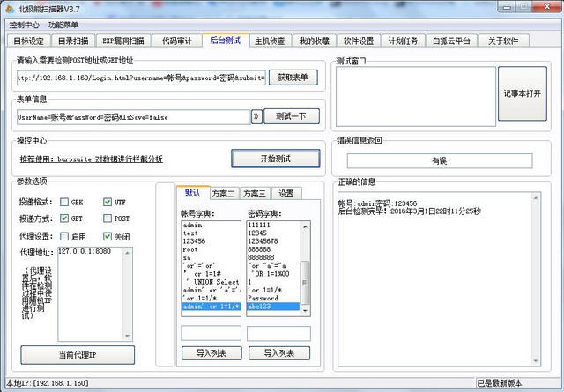Click the POST/GET address input field
Image resolution: width=564 pixels, height=392 pixels.
[x=141, y=78]
